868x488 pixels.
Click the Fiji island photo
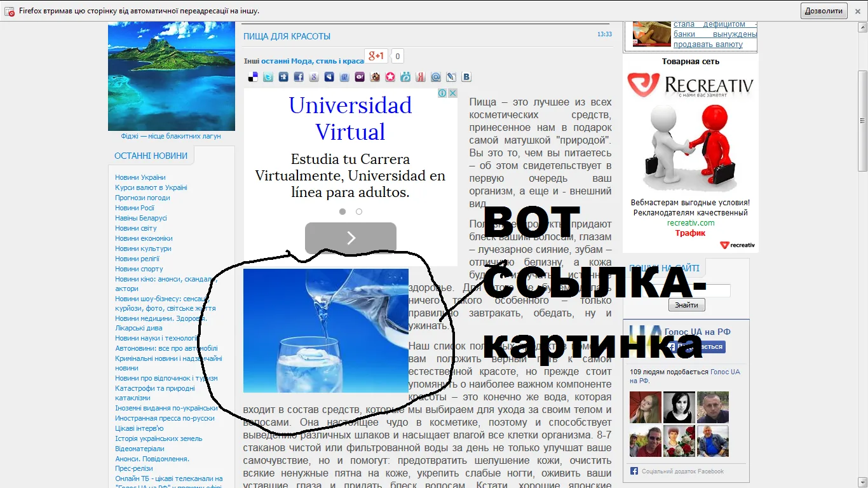click(x=172, y=76)
